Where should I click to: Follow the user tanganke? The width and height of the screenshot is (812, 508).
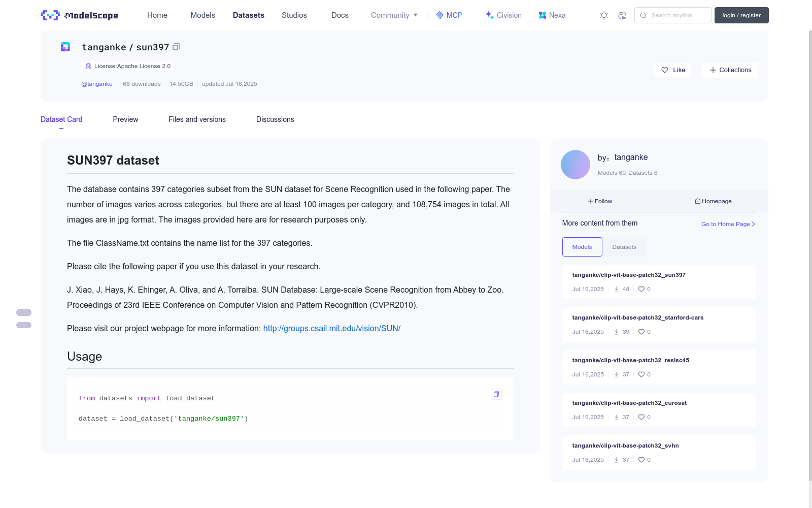pos(600,201)
